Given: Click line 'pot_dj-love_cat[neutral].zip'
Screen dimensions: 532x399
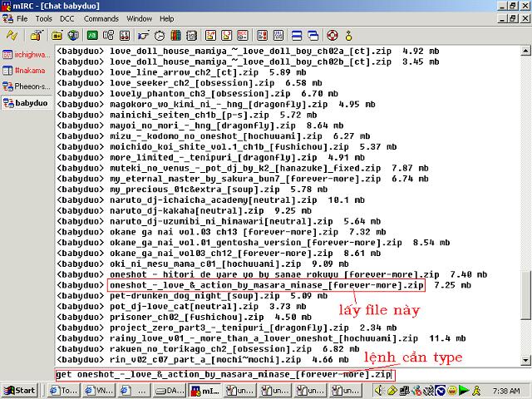Looking at the screenshot, I should pyautogui.click(x=184, y=307).
